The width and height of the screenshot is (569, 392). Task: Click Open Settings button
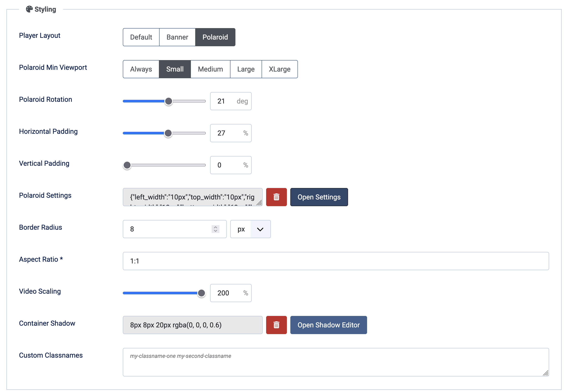click(x=319, y=197)
